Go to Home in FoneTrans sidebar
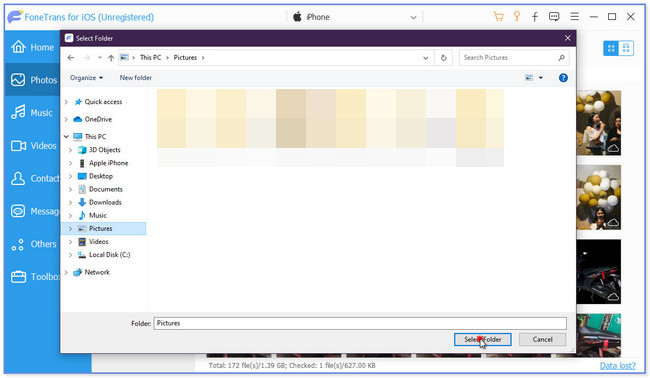This screenshot has height=378, width=650. pos(32,47)
